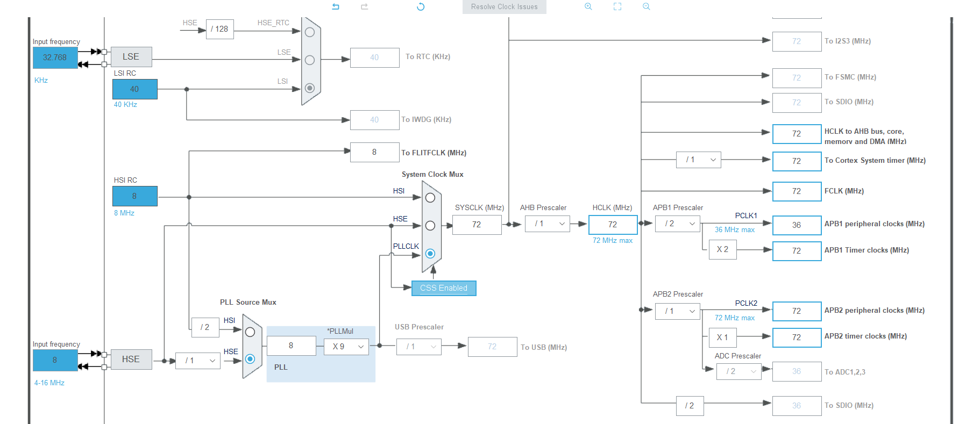Select LSI radio in RTC mux
Screen dimensions: 980x424
(310, 88)
